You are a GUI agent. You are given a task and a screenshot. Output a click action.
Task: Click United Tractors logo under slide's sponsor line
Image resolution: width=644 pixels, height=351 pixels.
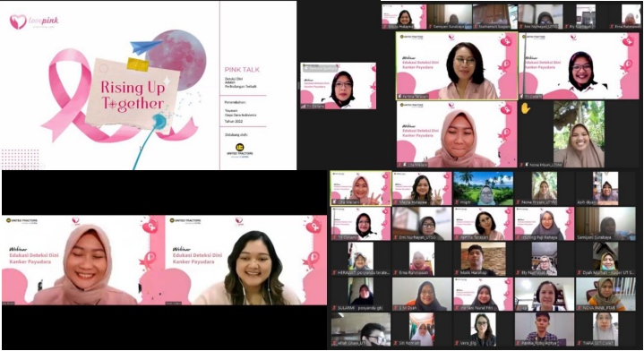(x=240, y=150)
